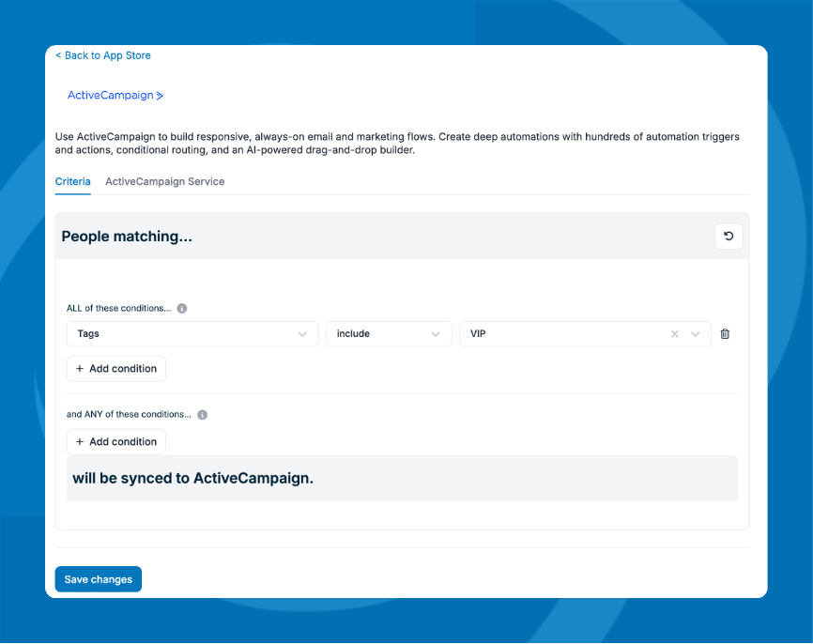813x644 pixels.
Task: Clear the VIP value with the X icon
Action: point(674,334)
